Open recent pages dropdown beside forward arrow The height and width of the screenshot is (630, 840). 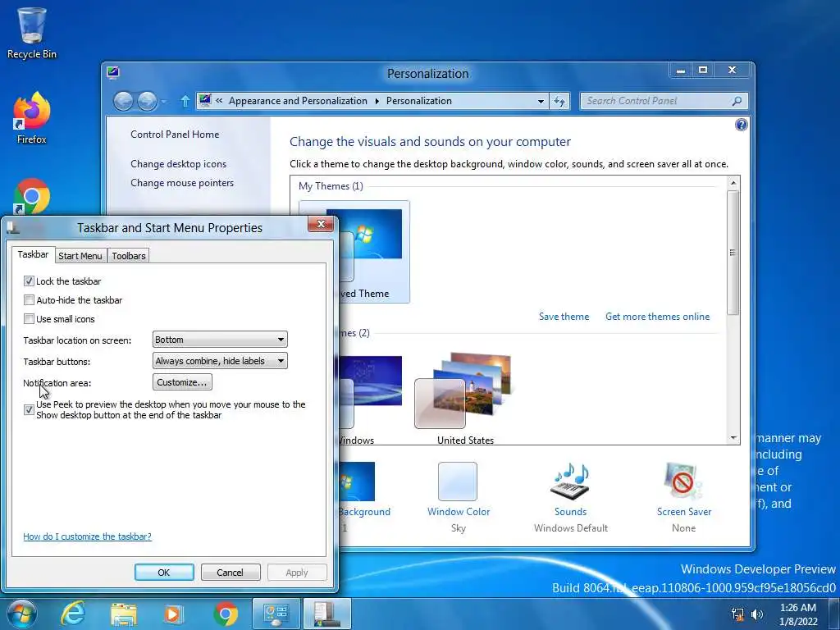coord(164,101)
